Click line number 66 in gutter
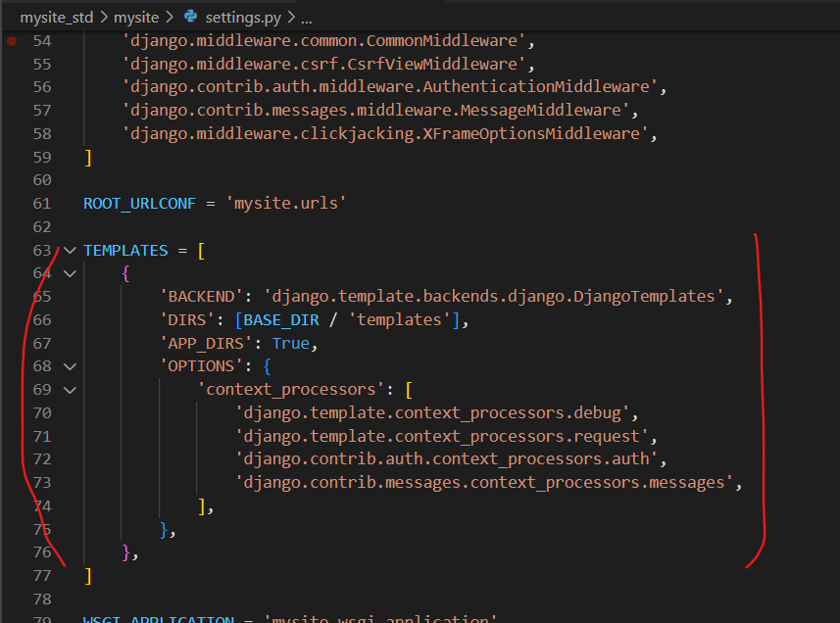 tap(42, 320)
